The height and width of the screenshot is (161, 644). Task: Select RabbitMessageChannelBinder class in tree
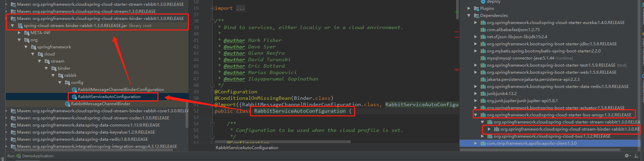(x=101, y=104)
